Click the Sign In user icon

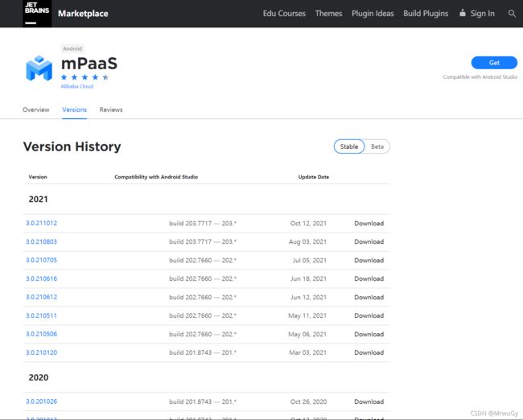[463, 13]
